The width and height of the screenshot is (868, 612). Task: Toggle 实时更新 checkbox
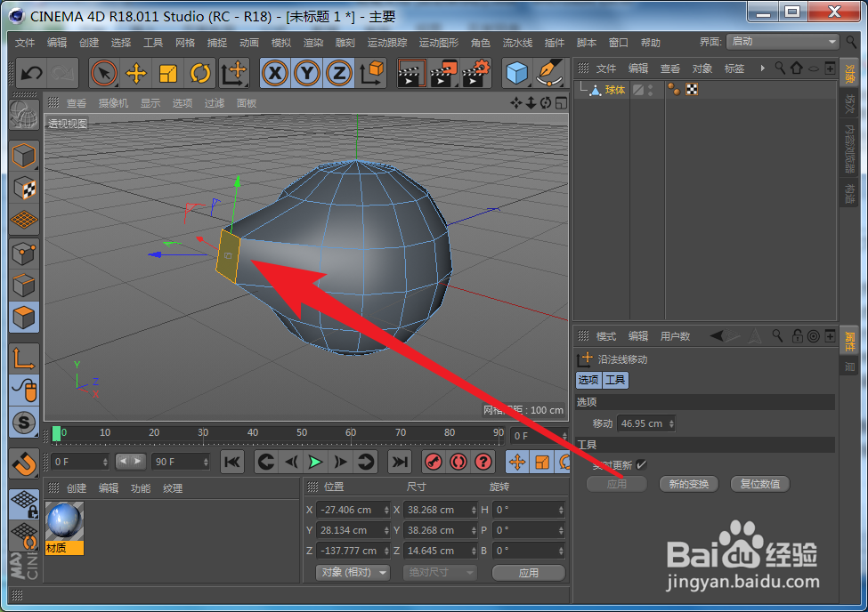coord(642,465)
